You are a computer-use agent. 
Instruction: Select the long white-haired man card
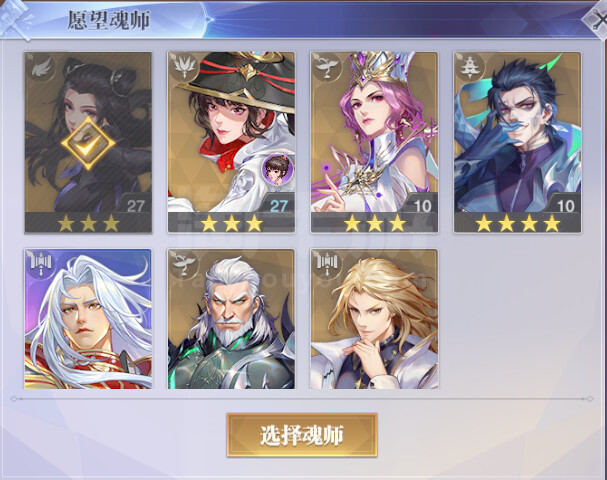[88, 319]
